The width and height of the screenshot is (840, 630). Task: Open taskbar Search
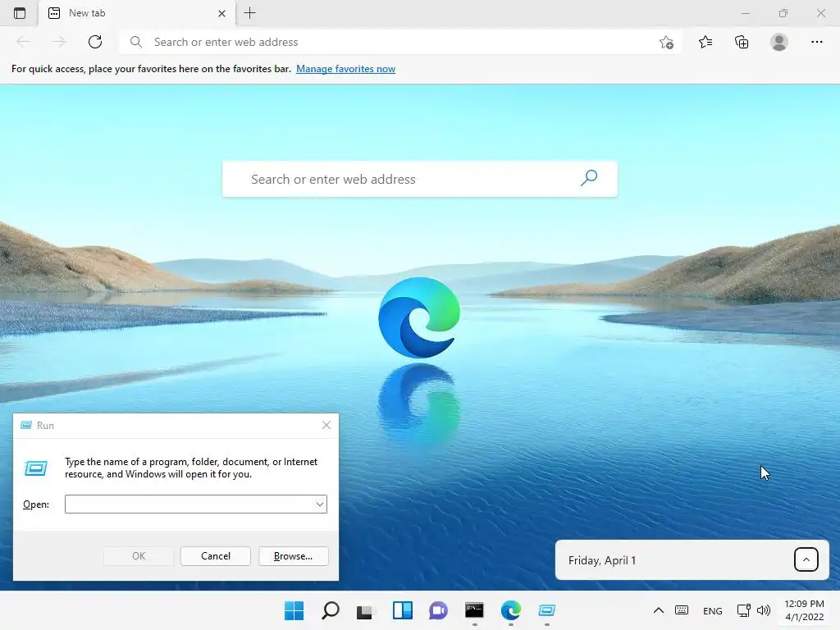point(330,610)
